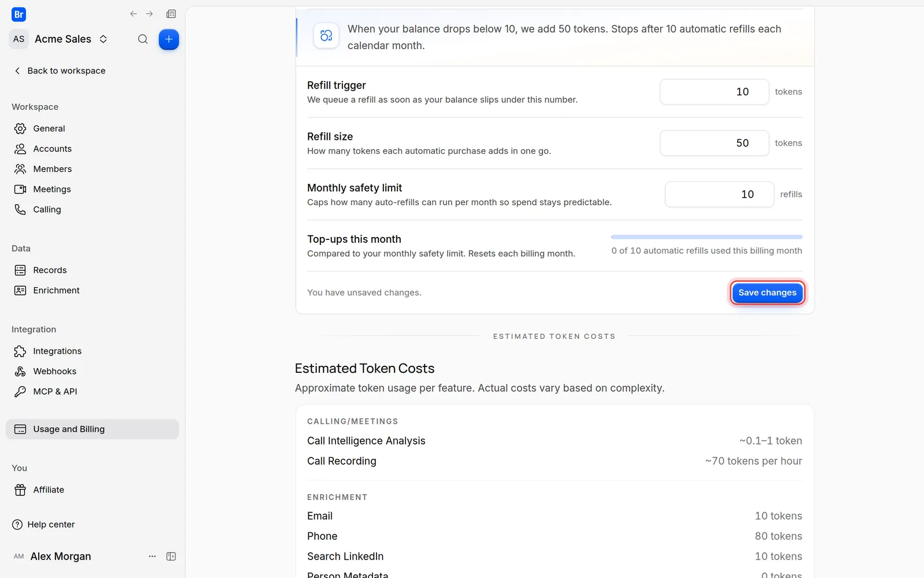Viewport: 924px width, 578px height.
Task: Edit the Monthly safety limit refills field
Action: point(719,194)
